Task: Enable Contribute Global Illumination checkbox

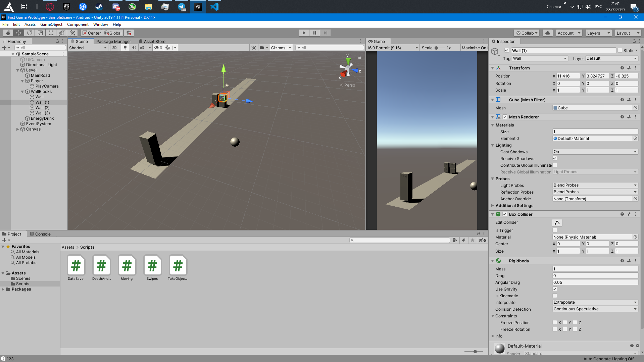Action: coord(555,165)
